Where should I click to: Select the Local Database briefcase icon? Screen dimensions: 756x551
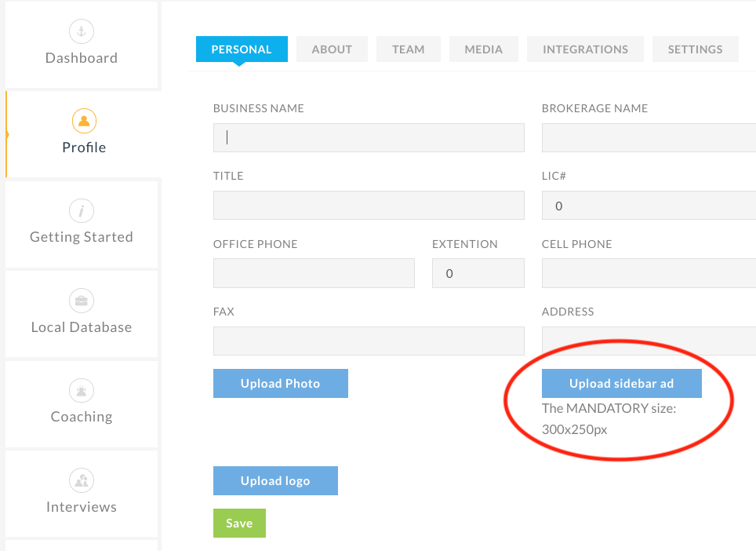[82, 301]
